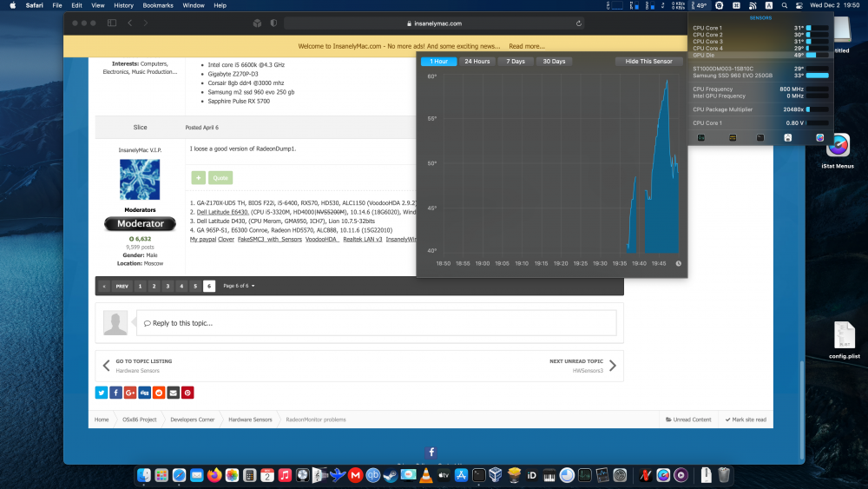The width and height of the screenshot is (868, 489).
Task: Open Steam from the Dock
Action: pyautogui.click(x=391, y=475)
